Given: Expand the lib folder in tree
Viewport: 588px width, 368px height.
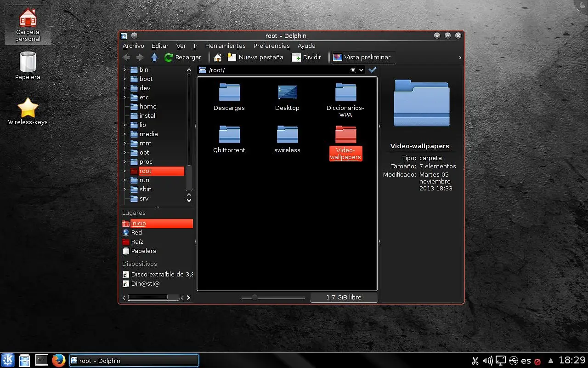Looking at the screenshot, I should click(x=124, y=125).
